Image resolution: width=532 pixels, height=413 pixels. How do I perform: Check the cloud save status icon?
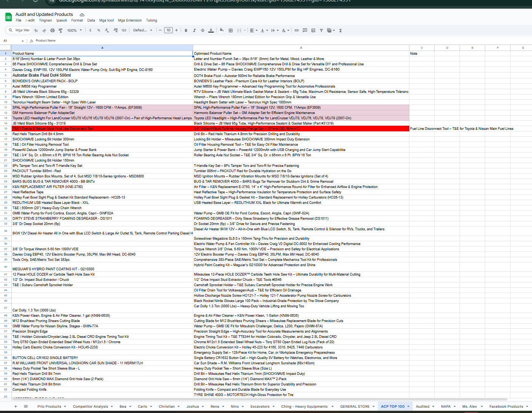(x=82, y=15)
